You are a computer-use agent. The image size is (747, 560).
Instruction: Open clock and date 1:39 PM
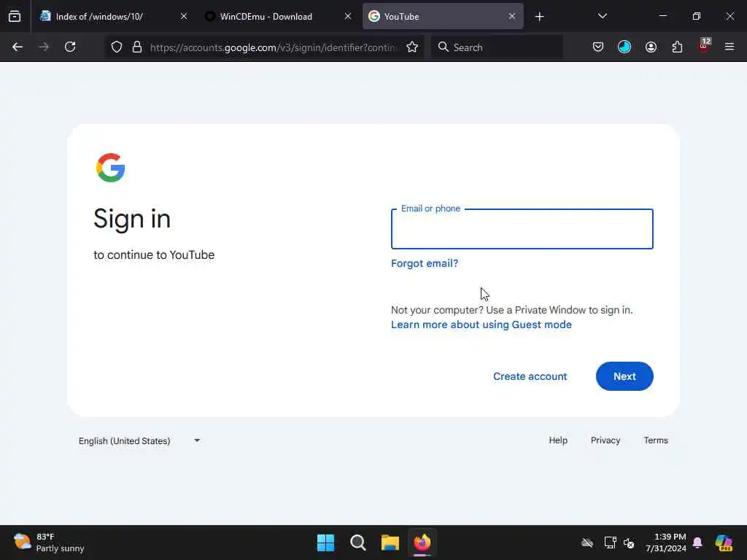click(x=666, y=542)
